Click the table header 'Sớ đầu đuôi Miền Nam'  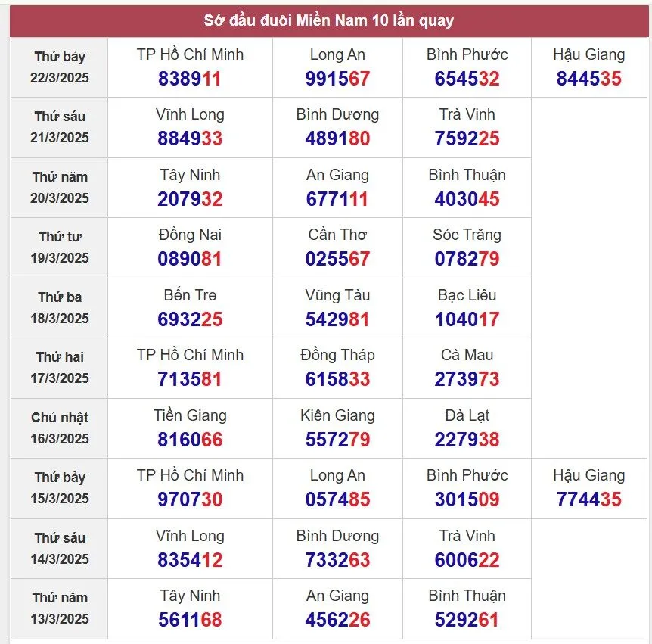tap(329, 20)
